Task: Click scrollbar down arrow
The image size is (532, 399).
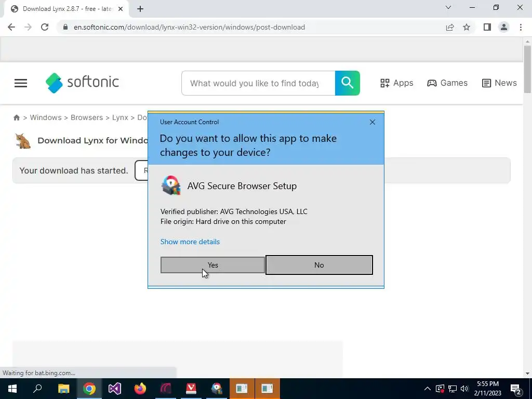Action: 527,374
